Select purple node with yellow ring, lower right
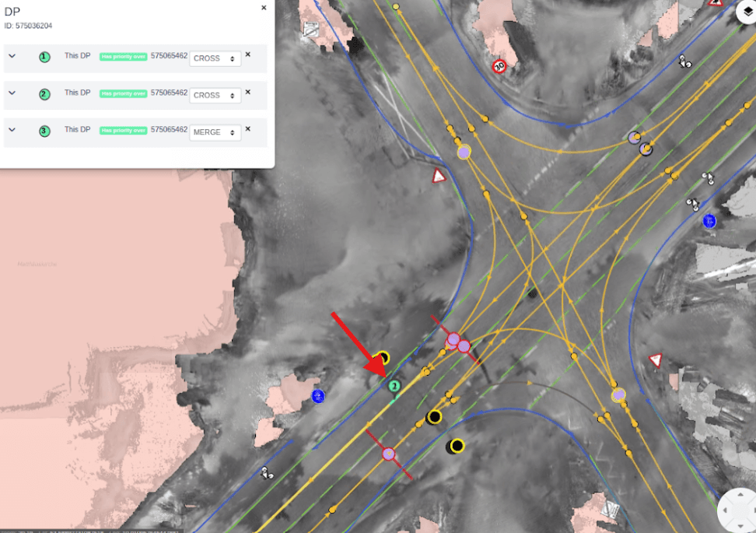The image size is (756, 533). pos(618,395)
